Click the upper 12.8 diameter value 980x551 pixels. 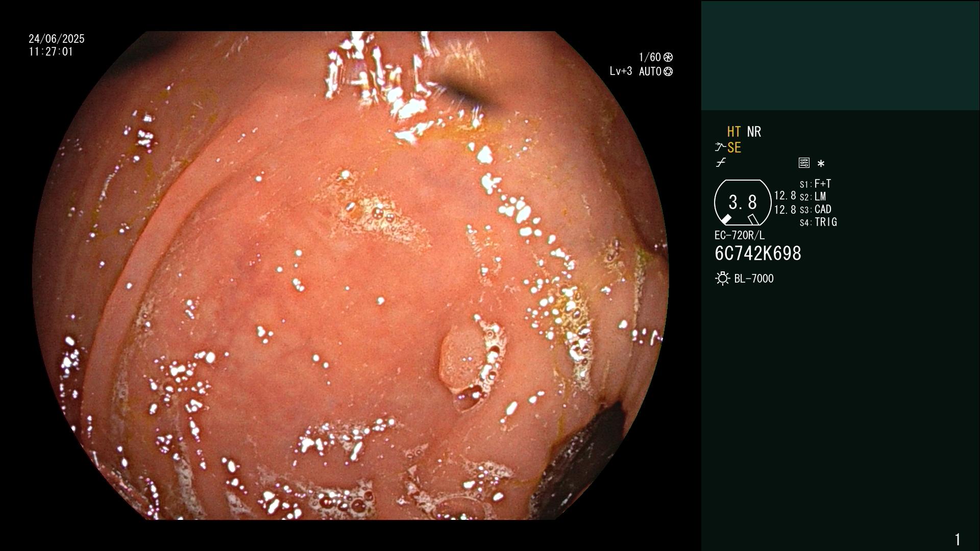[785, 195]
